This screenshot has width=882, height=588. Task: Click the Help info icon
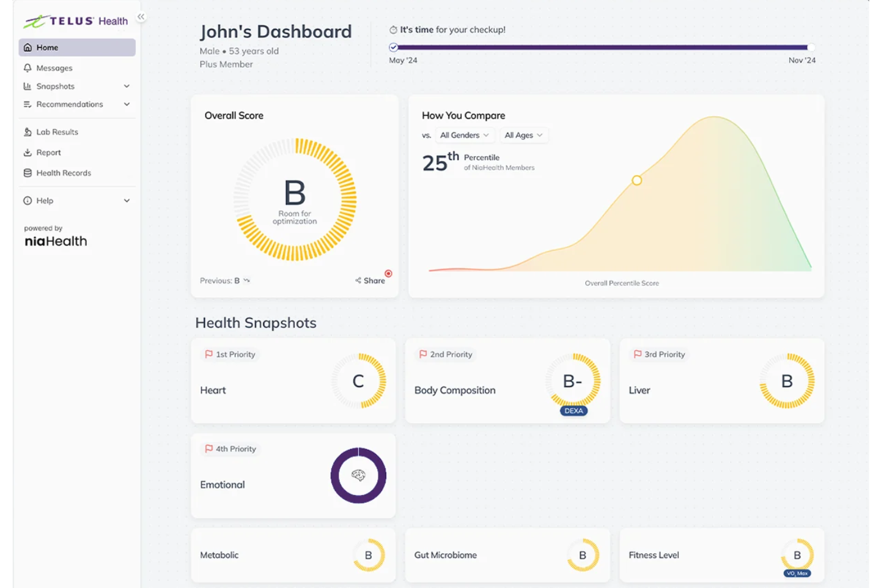27,201
